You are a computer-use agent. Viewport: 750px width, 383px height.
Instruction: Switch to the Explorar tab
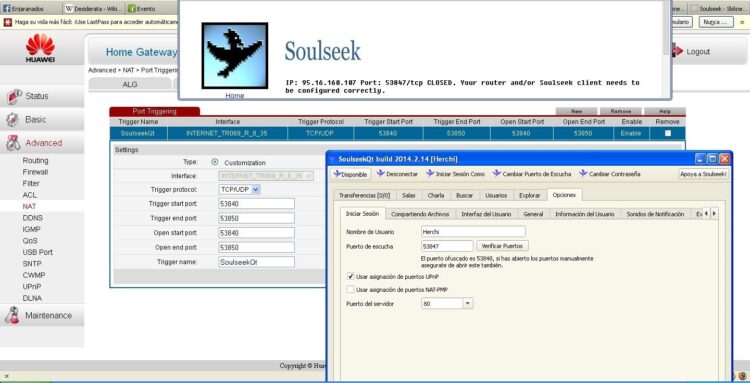tap(529, 196)
